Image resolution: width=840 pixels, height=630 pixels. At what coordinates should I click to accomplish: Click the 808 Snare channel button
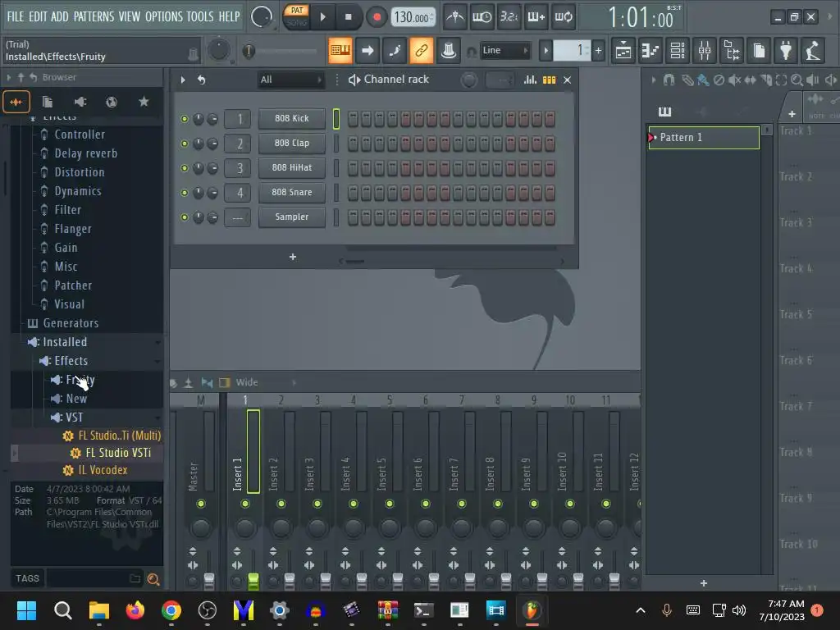pos(292,192)
